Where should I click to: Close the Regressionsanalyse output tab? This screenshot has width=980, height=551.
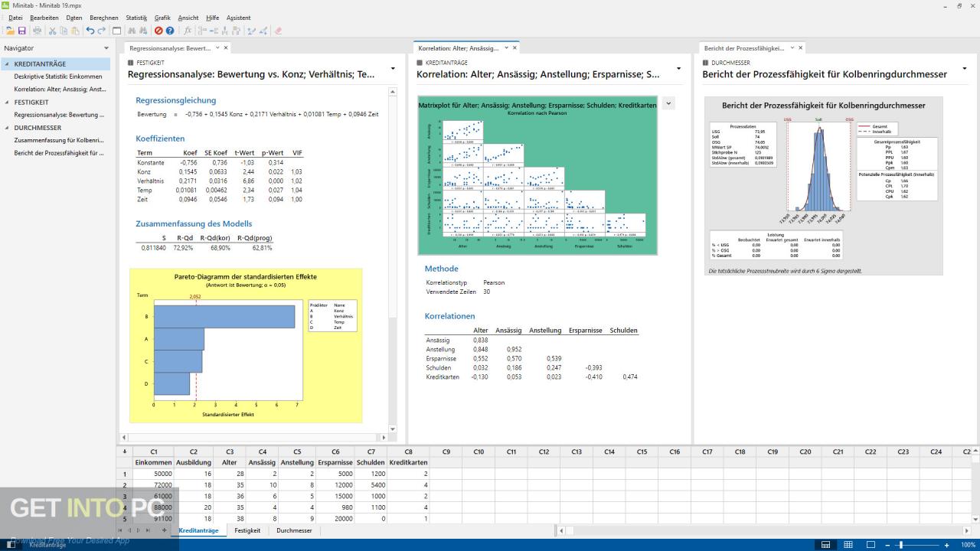pyautogui.click(x=226, y=47)
